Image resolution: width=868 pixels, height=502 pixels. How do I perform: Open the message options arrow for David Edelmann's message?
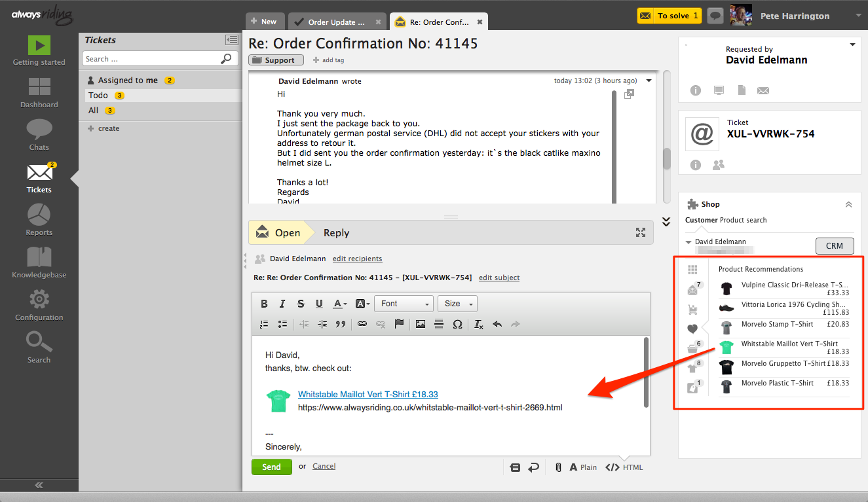coord(649,81)
